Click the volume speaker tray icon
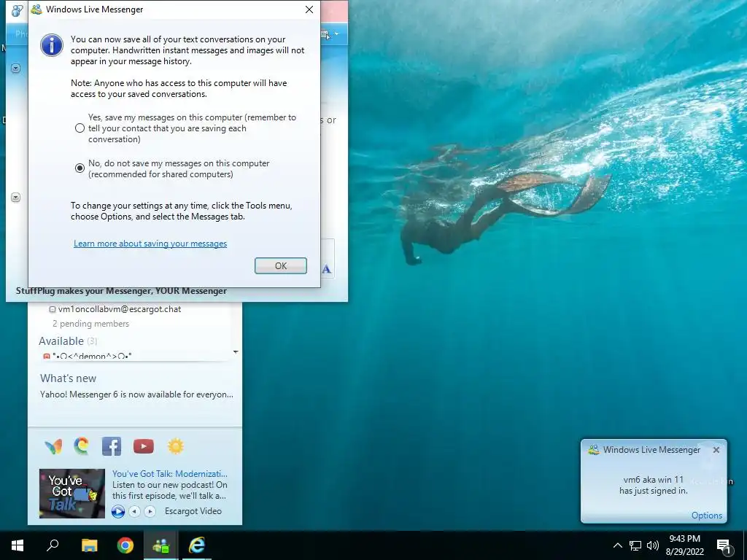Image resolution: width=747 pixels, height=560 pixels. [x=653, y=545]
